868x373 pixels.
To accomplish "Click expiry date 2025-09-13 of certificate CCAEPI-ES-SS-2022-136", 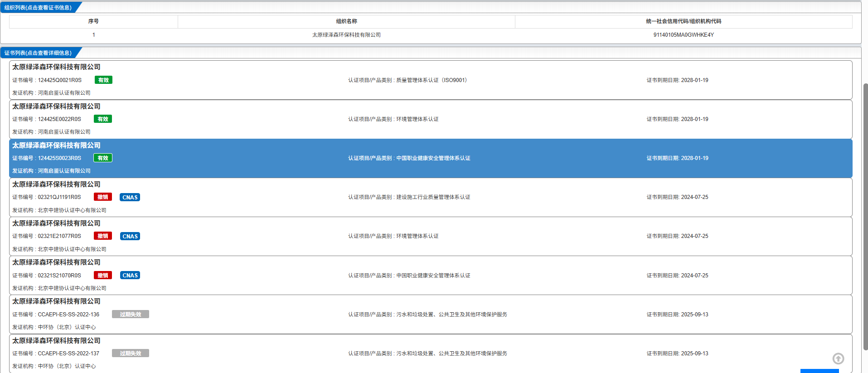I will click(x=694, y=315).
